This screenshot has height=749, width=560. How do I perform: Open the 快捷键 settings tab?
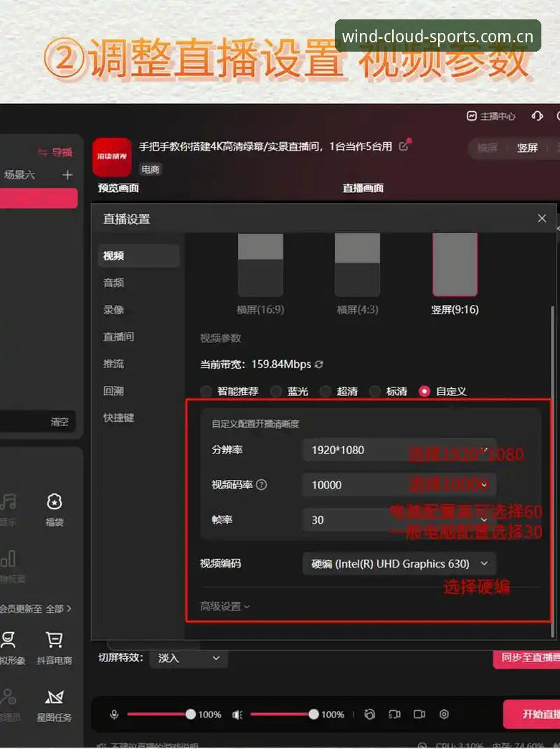click(x=119, y=418)
